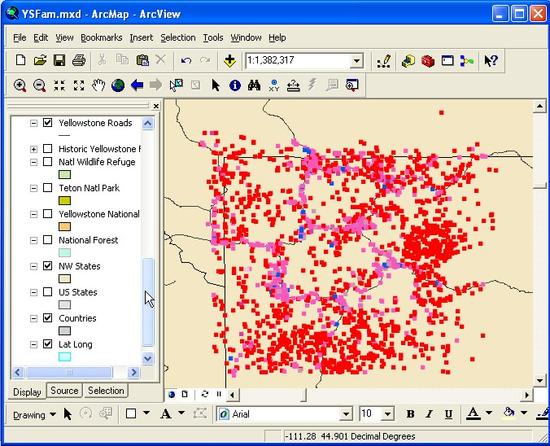550x446 pixels.
Task: Go back to previous extent arrow
Action: [x=137, y=85]
